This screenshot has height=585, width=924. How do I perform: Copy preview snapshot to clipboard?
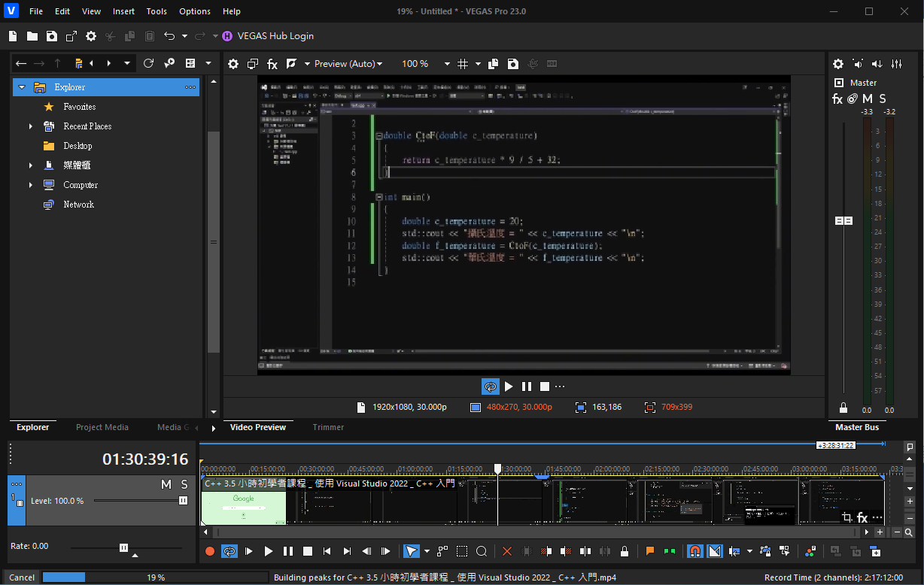pyautogui.click(x=494, y=64)
